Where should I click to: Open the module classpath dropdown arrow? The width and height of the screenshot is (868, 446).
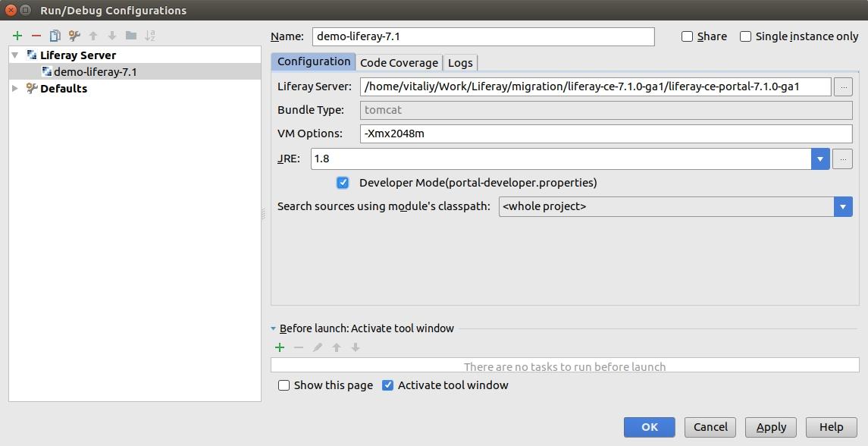(843, 206)
